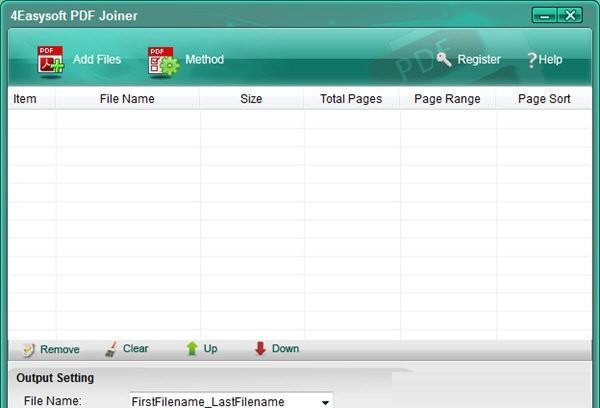The image size is (600, 408).
Task: Click the Register key icon
Action: 444,59
